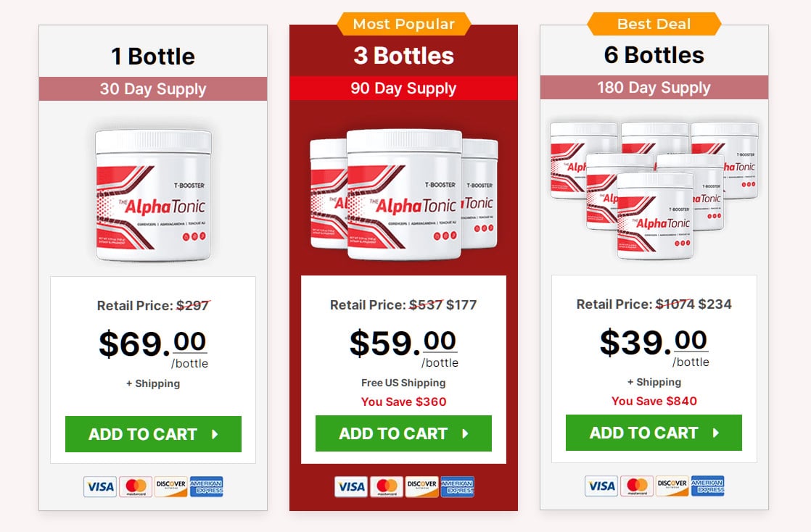Click the Visa icon under 1 Bottle
This screenshot has height=532, width=811.
[100, 486]
